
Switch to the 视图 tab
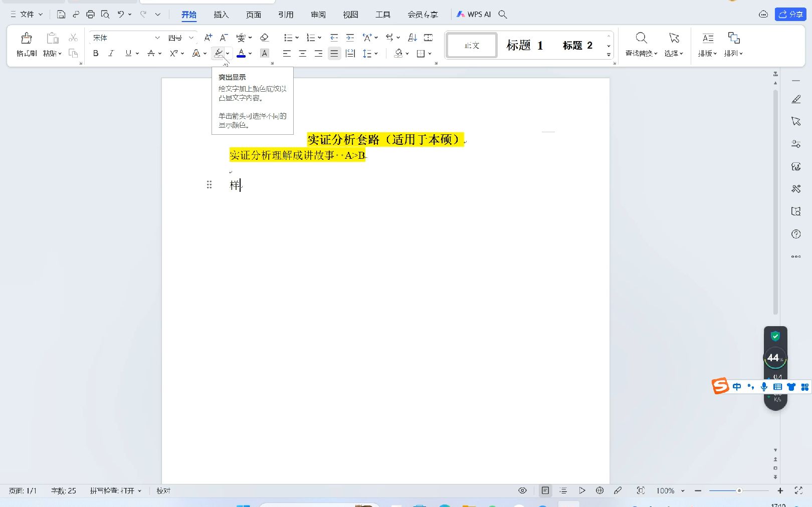coord(350,15)
